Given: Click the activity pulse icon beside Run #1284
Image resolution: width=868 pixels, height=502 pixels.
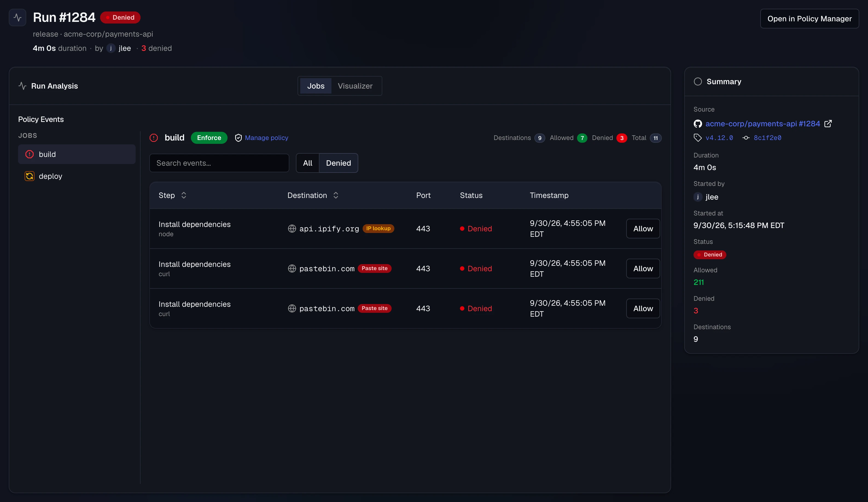Looking at the screenshot, I should (x=18, y=17).
